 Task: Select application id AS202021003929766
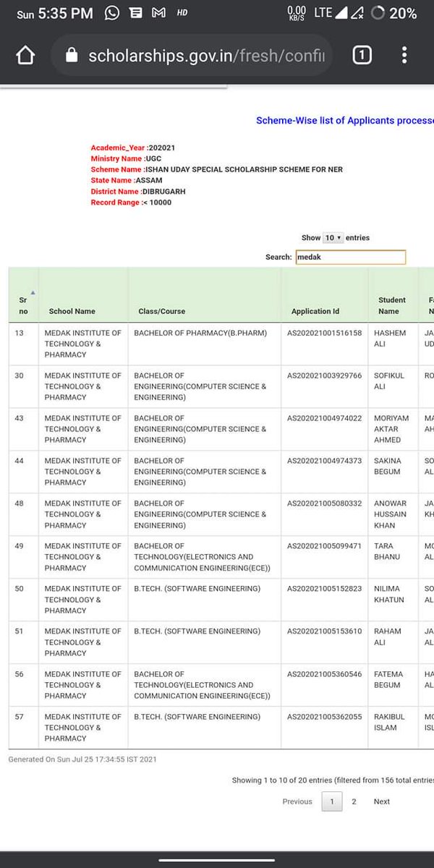click(325, 375)
